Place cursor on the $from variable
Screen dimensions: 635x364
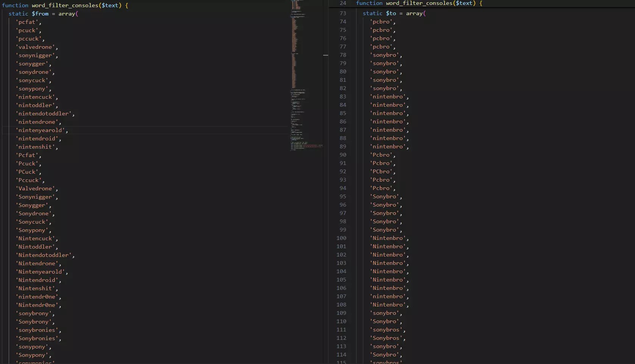point(40,14)
